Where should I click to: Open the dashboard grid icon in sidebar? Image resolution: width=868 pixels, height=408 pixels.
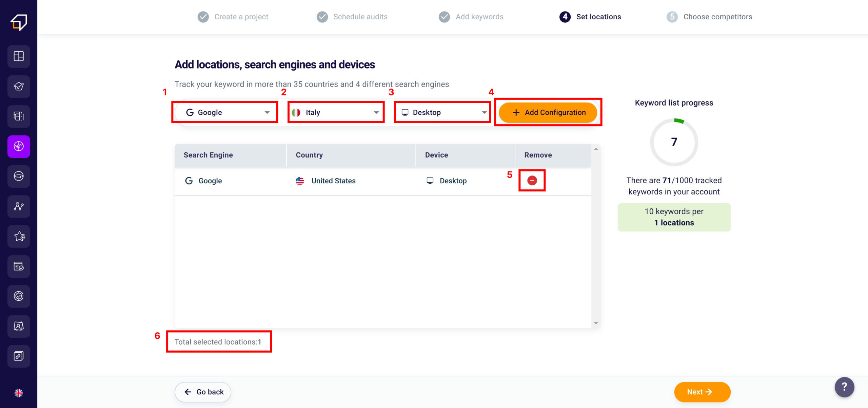(x=19, y=56)
